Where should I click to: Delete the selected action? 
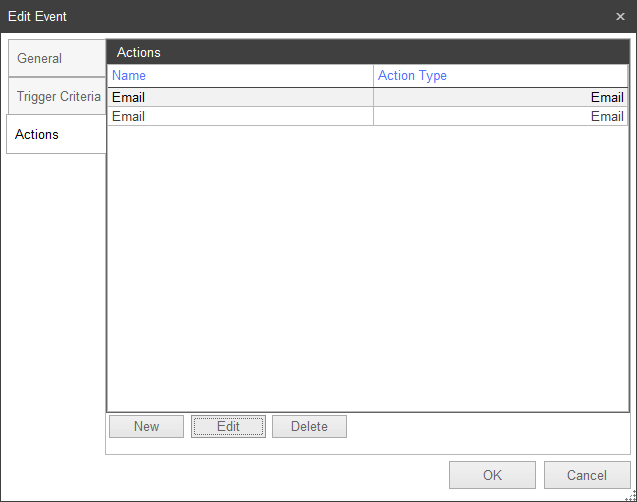tap(309, 427)
